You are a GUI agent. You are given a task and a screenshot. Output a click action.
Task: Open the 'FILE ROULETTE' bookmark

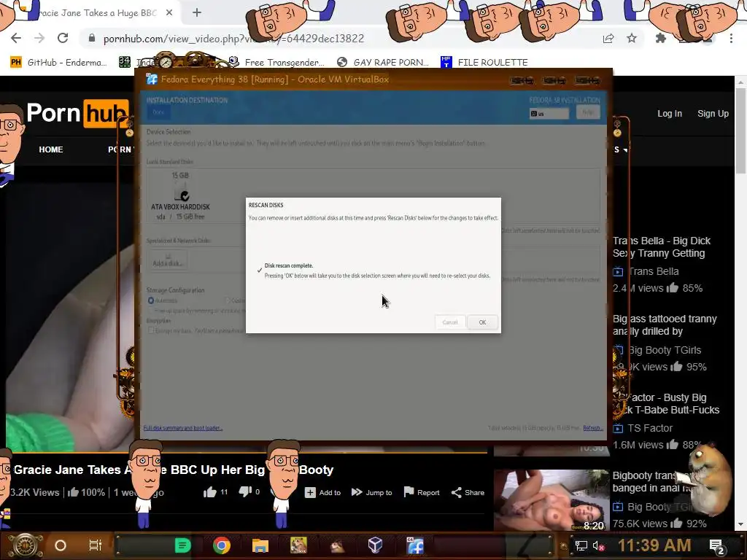click(x=484, y=63)
